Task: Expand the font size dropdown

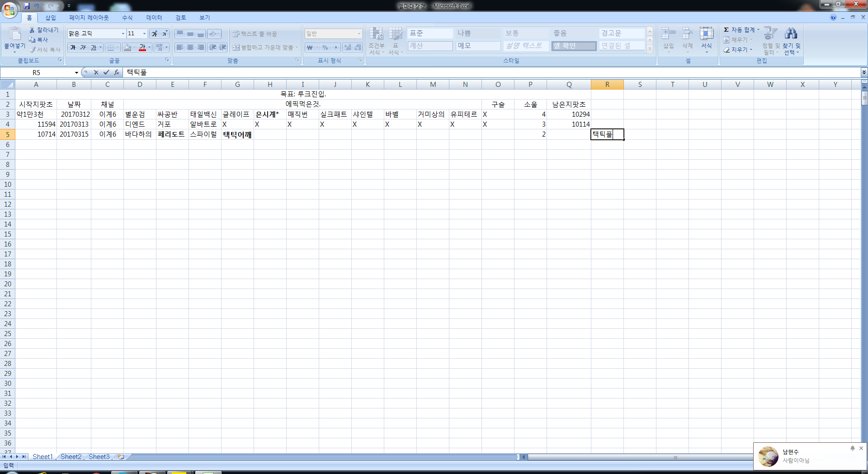Action: point(144,33)
